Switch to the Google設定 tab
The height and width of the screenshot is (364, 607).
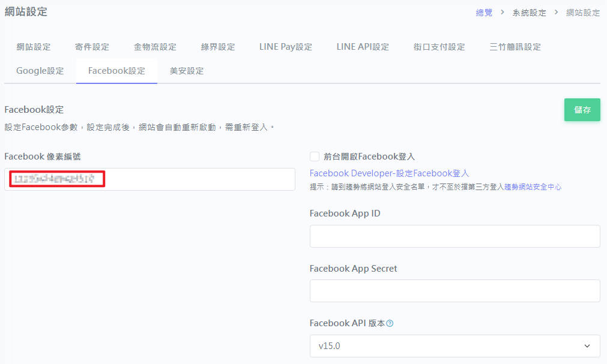point(40,71)
